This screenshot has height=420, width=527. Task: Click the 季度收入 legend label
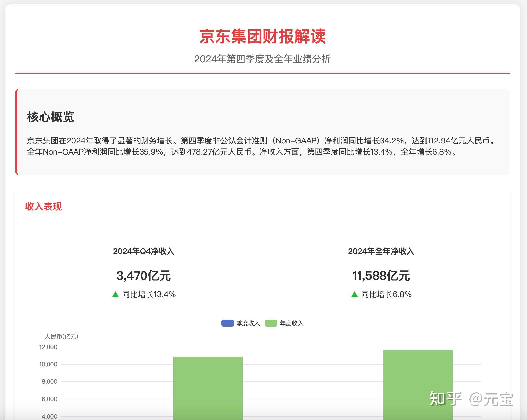(248, 323)
